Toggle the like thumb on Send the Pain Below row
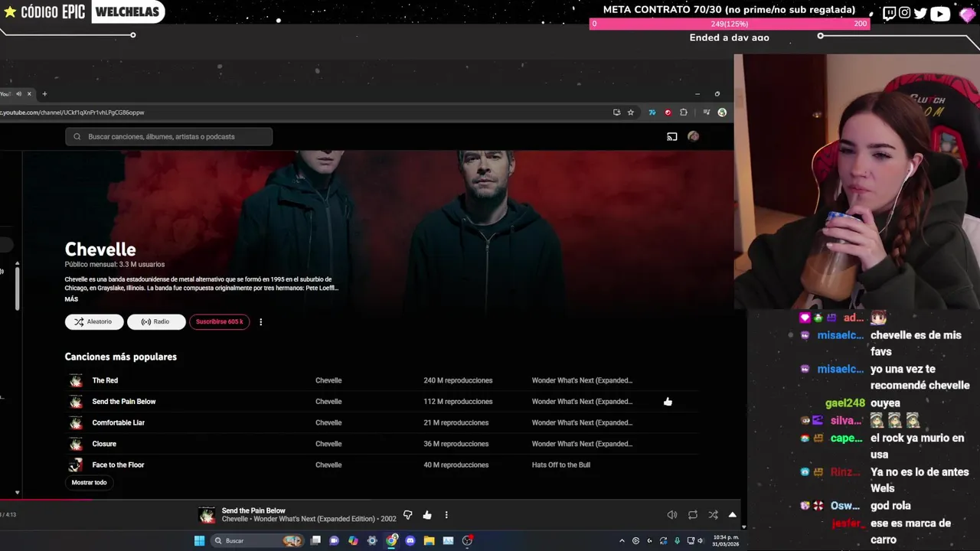Image resolution: width=980 pixels, height=551 pixels. [x=668, y=402]
